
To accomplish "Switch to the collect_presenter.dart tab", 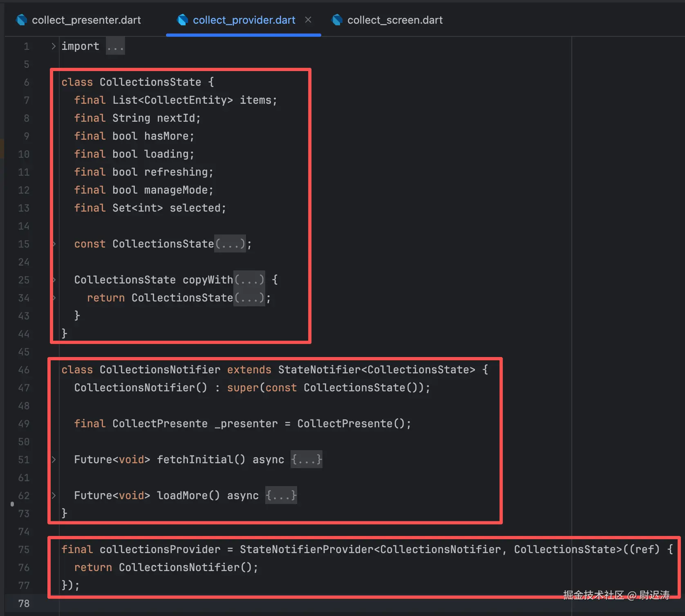I will [78, 20].
